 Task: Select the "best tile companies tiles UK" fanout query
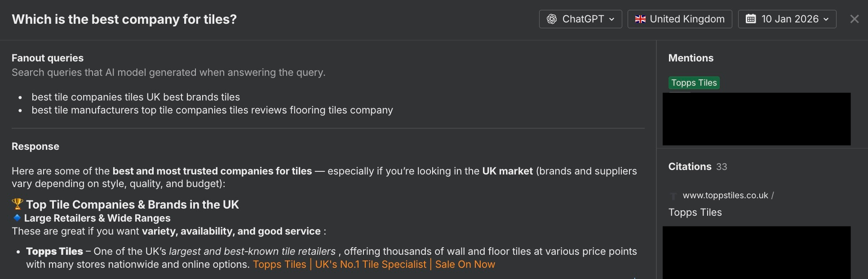click(136, 97)
